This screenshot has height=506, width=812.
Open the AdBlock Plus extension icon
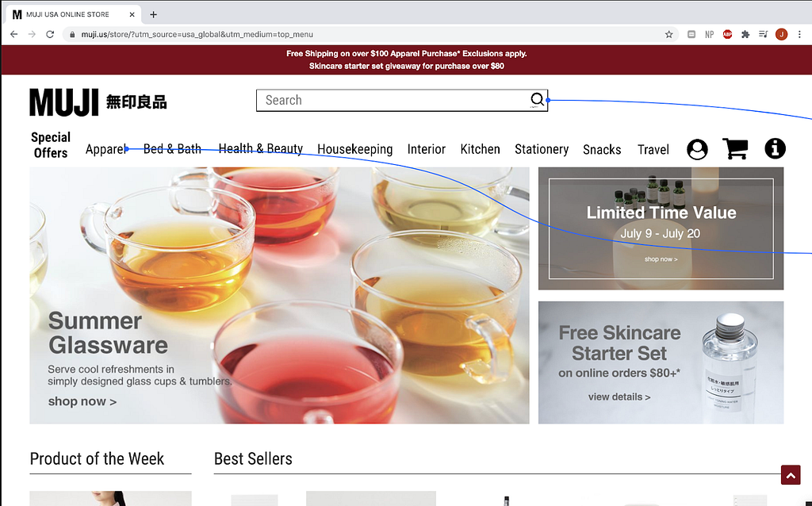[727, 34]
